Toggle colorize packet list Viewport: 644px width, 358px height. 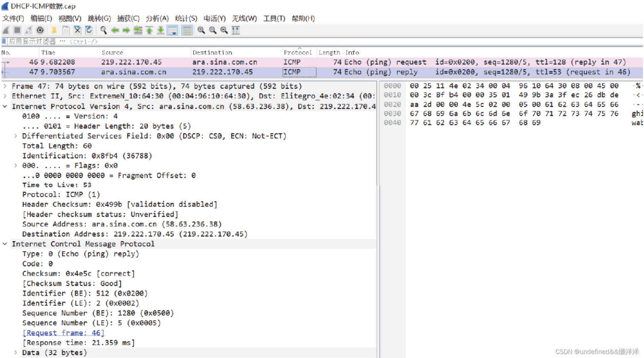187,31
